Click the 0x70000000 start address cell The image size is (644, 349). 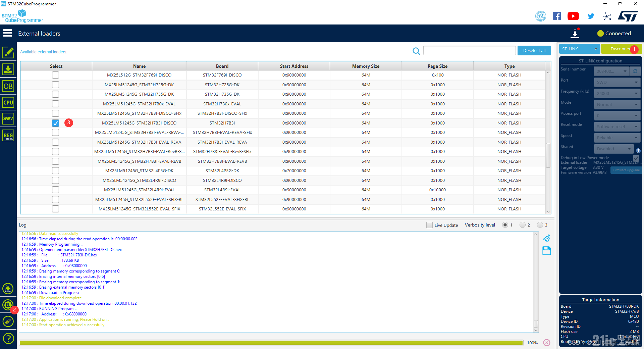294,171
